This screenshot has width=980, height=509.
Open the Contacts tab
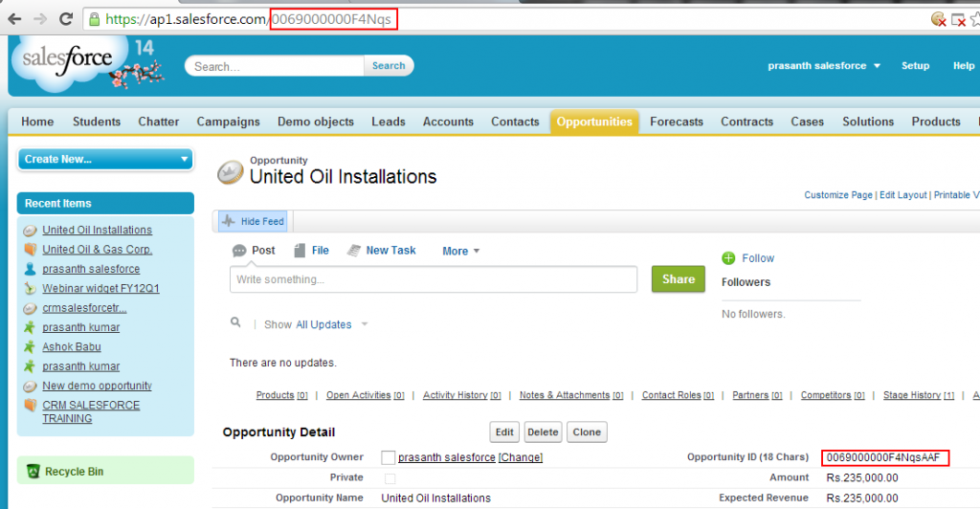tap(515, 122)
